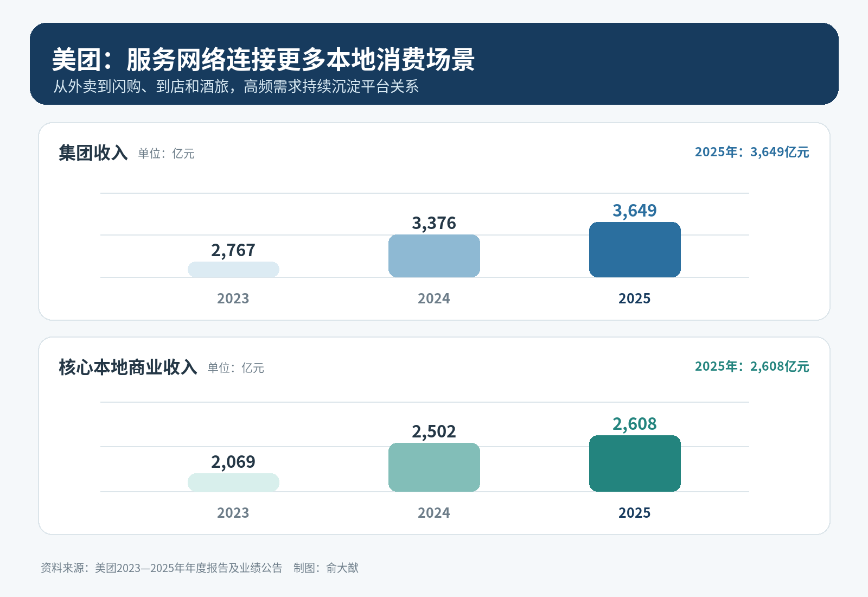Click the dark blue 2025 bar in 集团收入
The width and height of the screenshot is (868, 597).
coord(635,250)
